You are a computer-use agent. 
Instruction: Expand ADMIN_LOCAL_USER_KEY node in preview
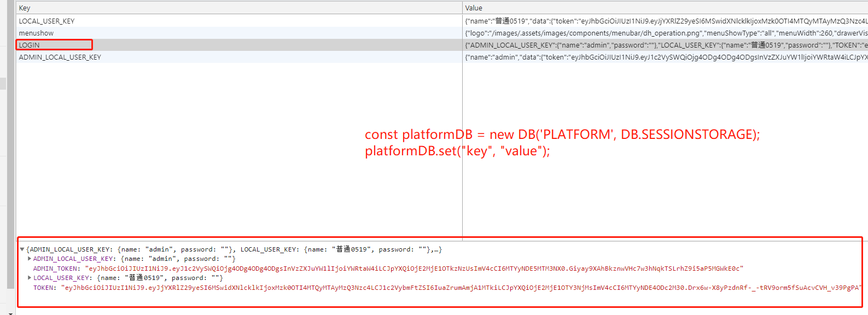(30, 259)
